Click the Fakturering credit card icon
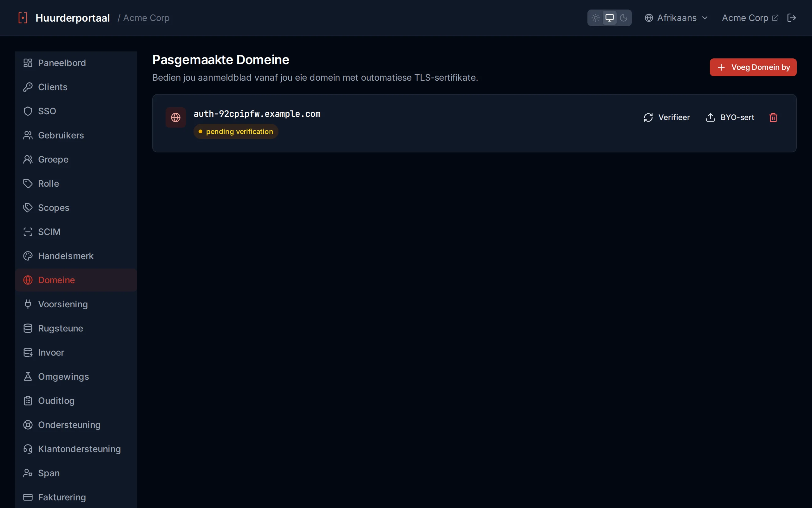812x508 pixels. 28,497
